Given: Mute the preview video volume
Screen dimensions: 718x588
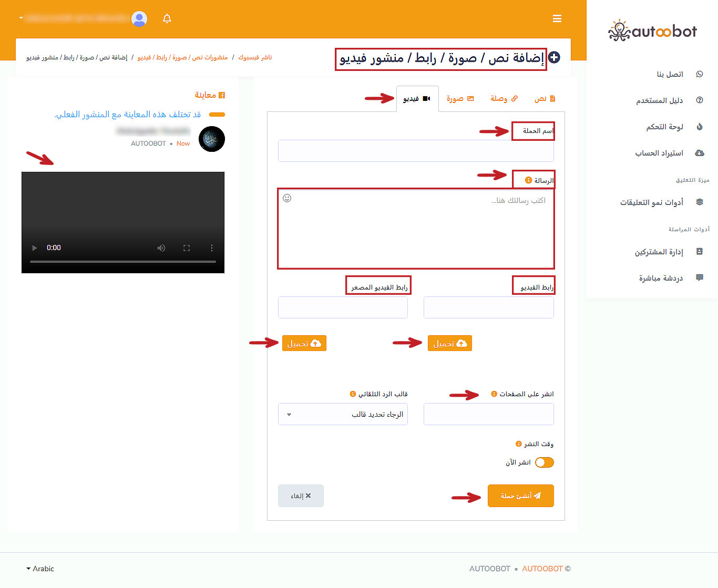Looking at the screenshot, I should point(161,248).
